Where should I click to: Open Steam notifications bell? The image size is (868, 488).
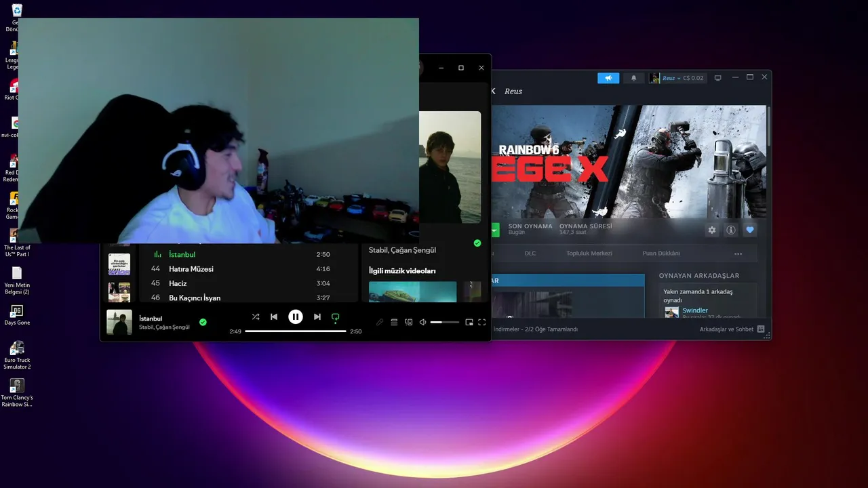(634, 78)
